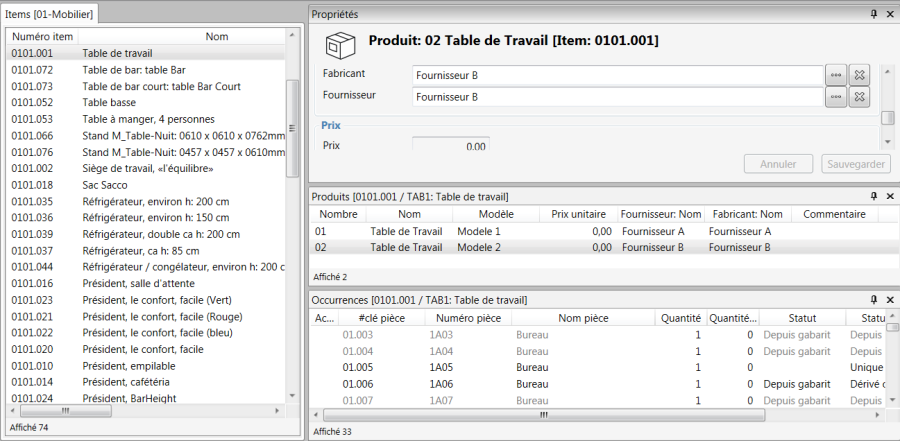Close the Occurrences panel
The image size is (900, 441).
point(890,300)
